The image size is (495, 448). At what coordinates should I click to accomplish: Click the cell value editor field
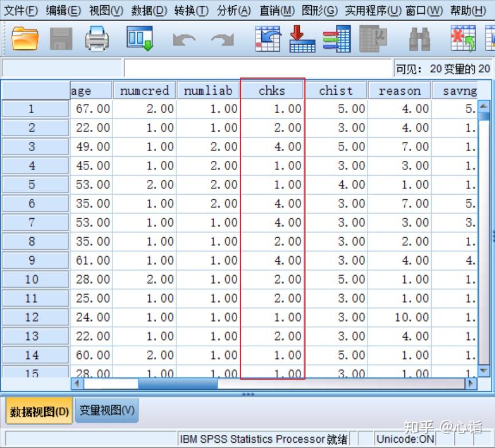(x=258, y=68)
